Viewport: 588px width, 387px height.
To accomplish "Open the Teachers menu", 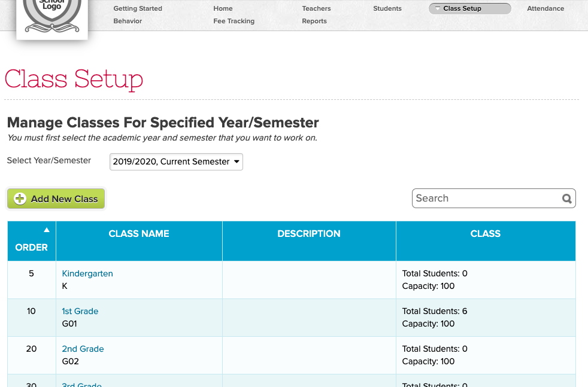I will (x=316, y=8).
